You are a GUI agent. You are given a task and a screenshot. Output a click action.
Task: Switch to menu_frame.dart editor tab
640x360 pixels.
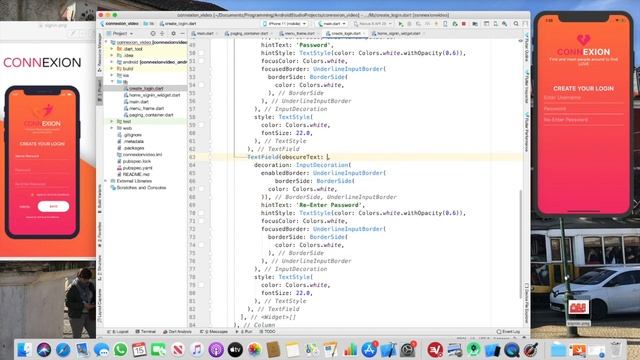298,33
